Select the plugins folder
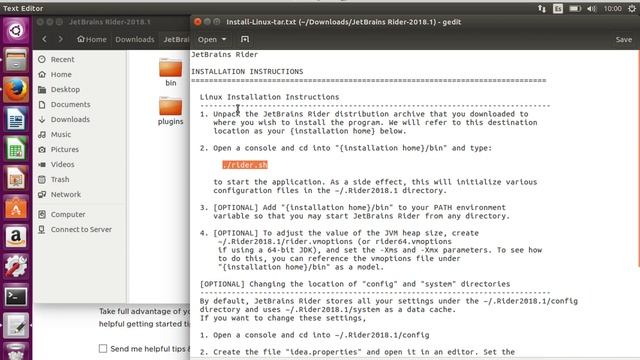Viewport: 640px width, 360px height. (171, 111)
